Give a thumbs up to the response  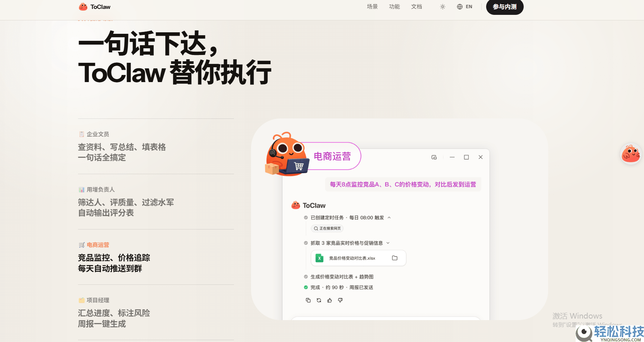click(x=329, y=300)
